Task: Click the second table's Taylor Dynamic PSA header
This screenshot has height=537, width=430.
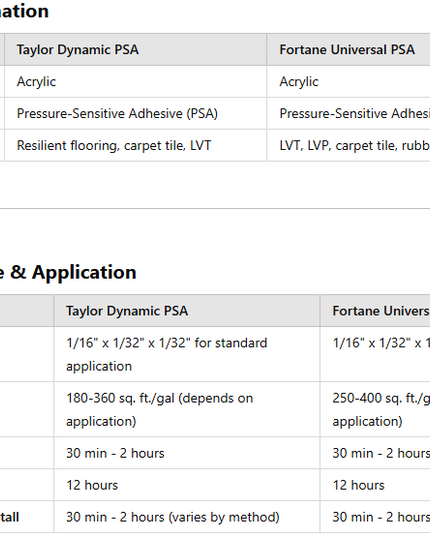Action: 187,311
